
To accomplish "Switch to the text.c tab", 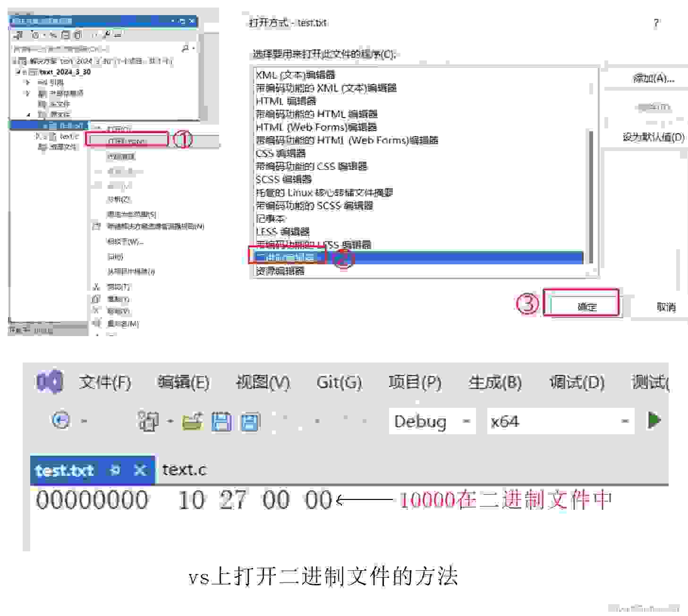I will coord(184,470).
